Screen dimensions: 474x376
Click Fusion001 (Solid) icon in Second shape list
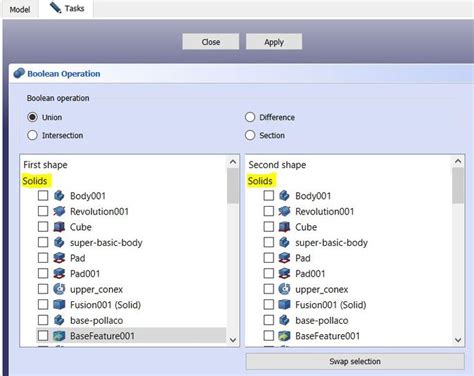pos(284,304)
